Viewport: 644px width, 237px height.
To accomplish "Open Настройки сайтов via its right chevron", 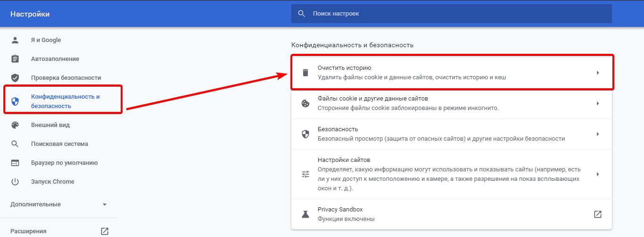I will (598, 174).
